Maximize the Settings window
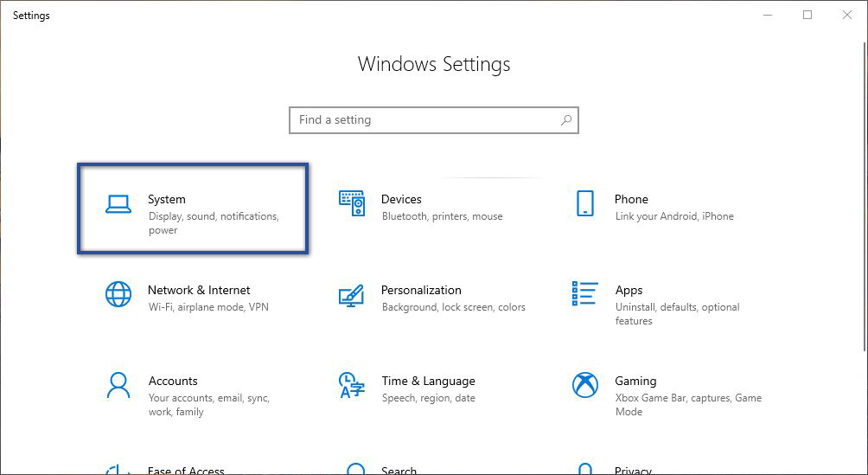The image size is (868, 475). point(807,15)
